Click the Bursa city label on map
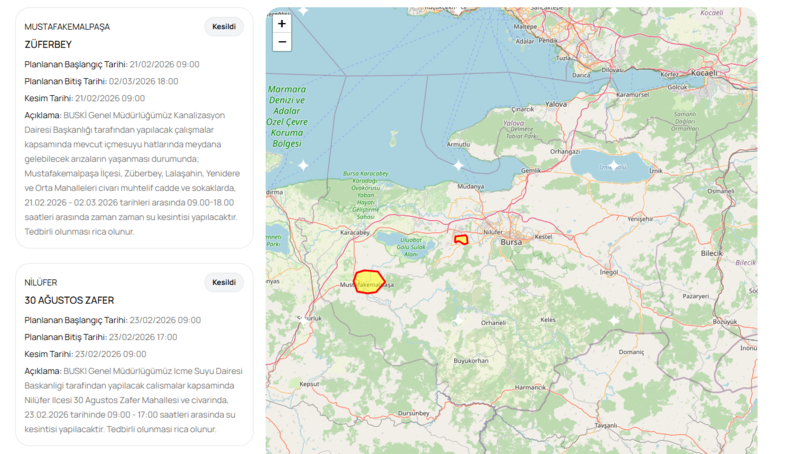 click(511, 242)
